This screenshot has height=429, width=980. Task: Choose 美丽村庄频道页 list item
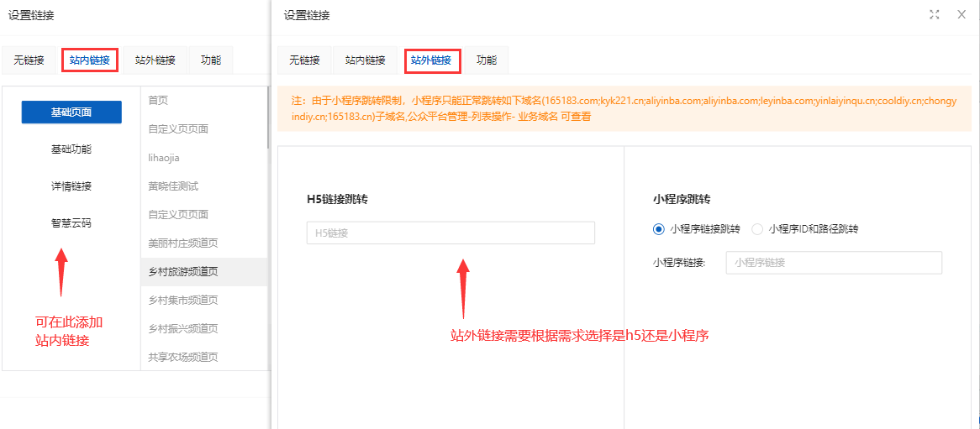183,243
